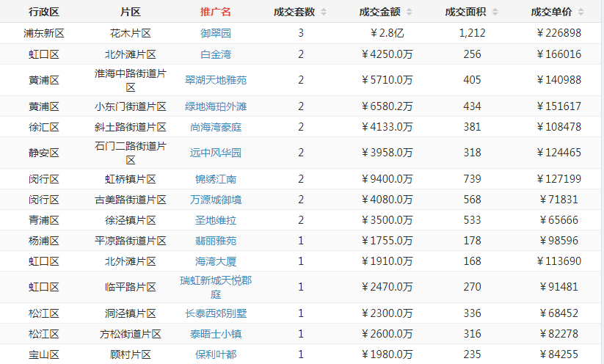Click the ￥108478 unit price

(x=558, y=127)
